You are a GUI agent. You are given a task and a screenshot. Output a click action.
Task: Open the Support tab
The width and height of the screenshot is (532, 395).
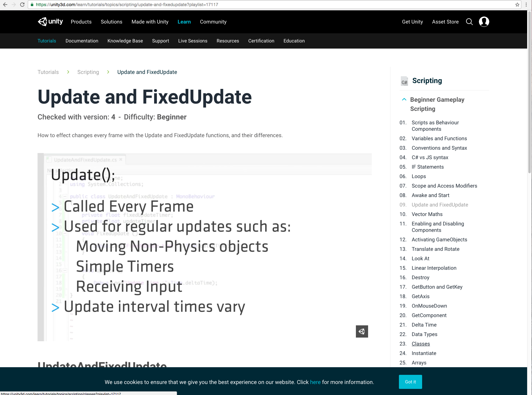click(x=161, y=41)
